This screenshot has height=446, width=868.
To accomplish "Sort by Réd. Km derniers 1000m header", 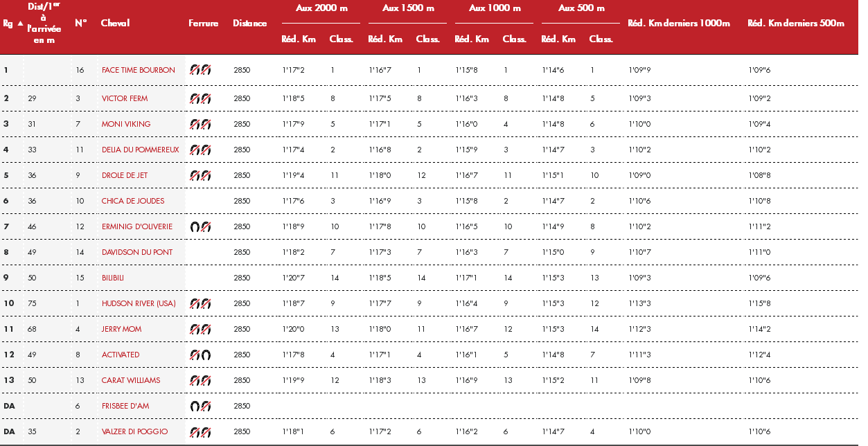I will coord(679,23).
